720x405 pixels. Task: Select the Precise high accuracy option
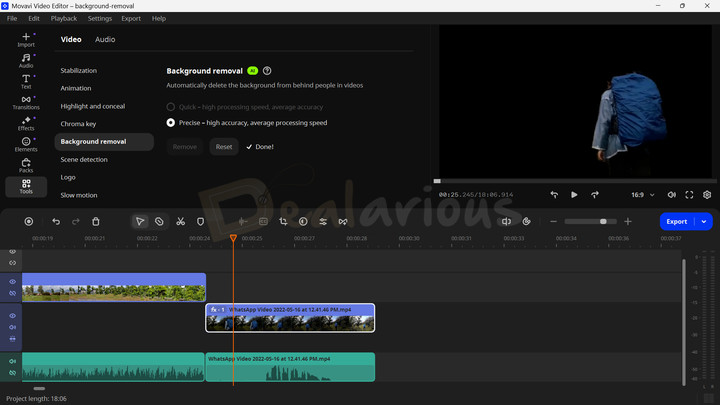171,123
